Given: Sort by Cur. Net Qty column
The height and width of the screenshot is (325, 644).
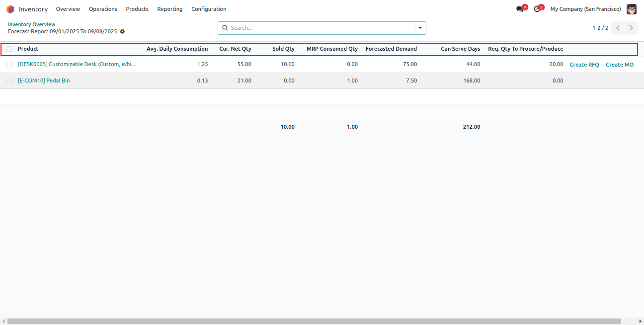Looking at the screenshot, I should click(236, 49).
